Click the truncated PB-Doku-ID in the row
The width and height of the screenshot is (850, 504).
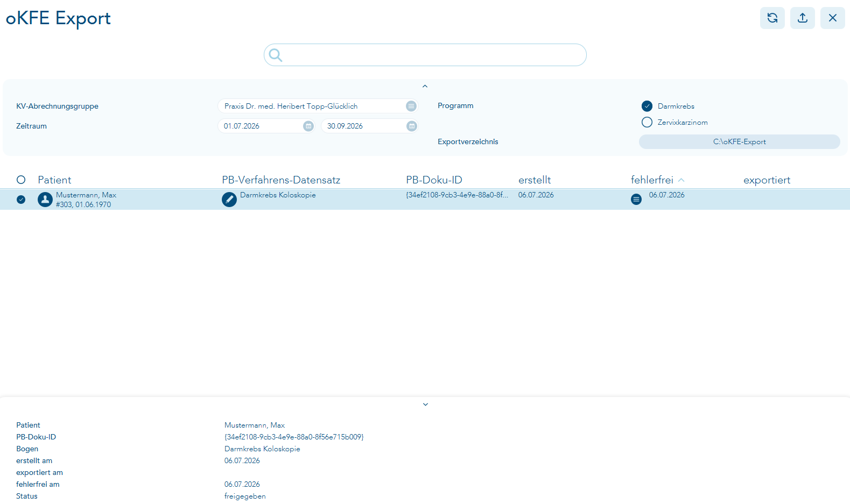[x=457, y=195]
